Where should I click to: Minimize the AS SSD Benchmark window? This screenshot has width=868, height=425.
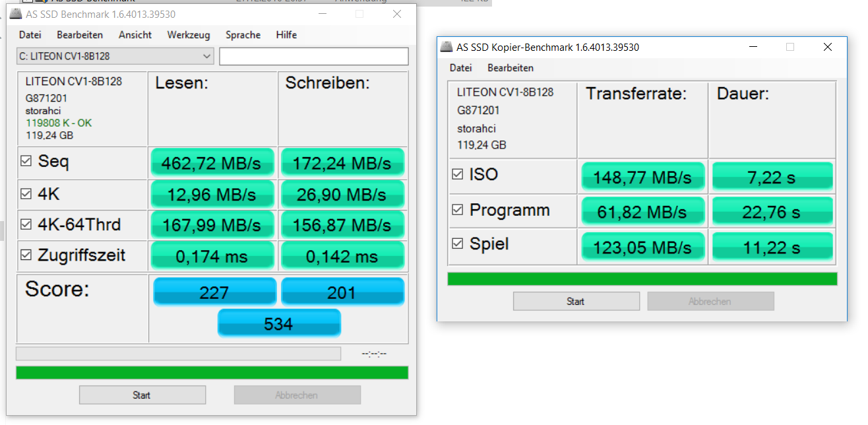[x=323, y=14]
